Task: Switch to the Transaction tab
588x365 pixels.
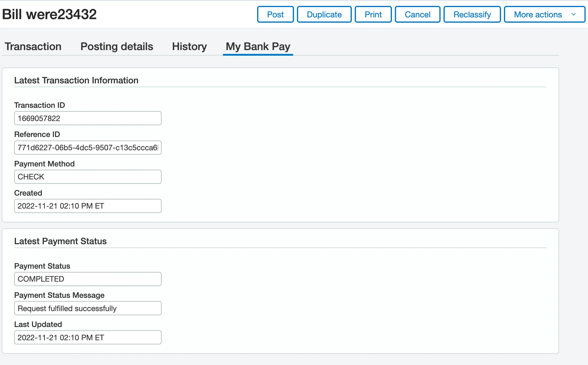Action: [x=33, y=47]
